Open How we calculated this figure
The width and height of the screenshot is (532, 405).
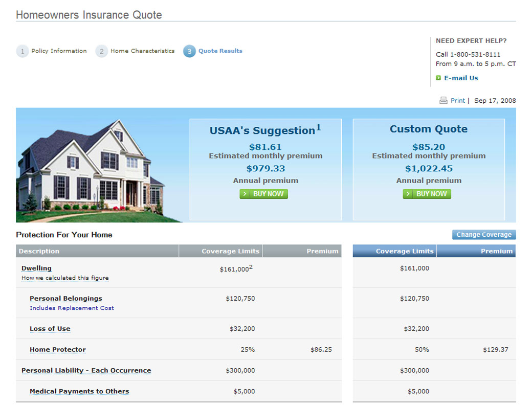pos(65,278)
